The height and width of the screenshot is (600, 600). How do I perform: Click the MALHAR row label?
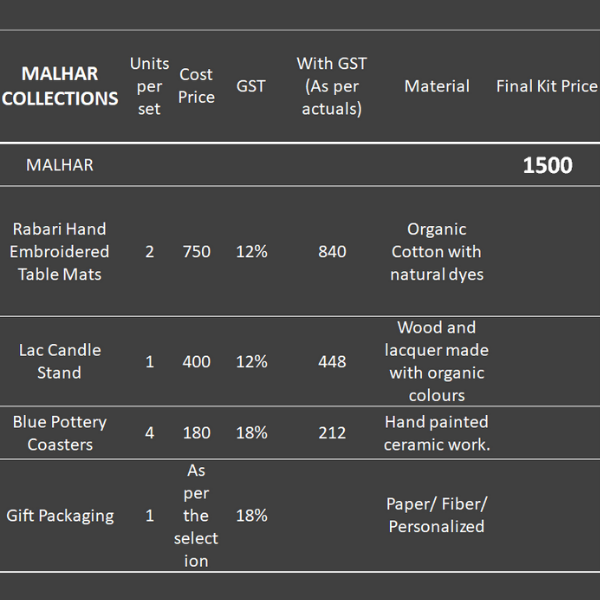tap(60, 165)
